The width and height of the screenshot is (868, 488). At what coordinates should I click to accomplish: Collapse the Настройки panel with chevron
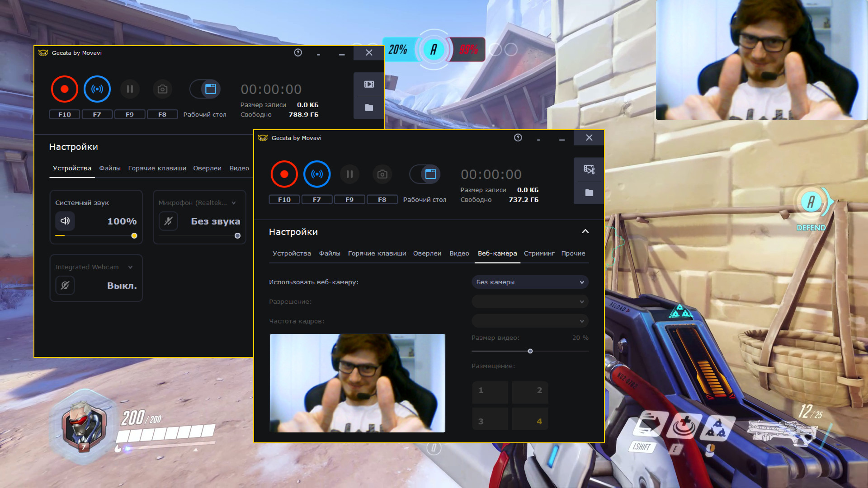[585, 231]
